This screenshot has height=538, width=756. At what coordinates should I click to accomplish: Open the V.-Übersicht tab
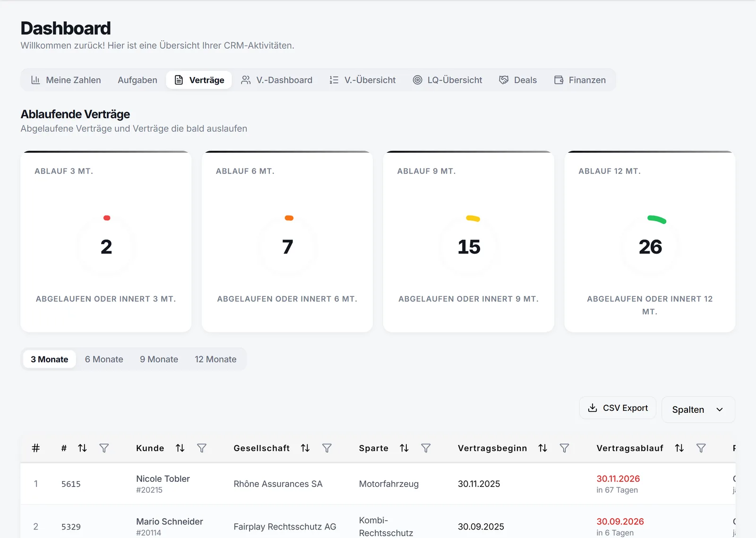click(x=362, y=80)
